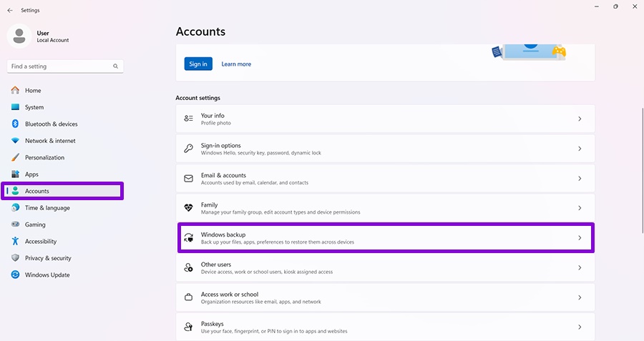Click the Sign in button
This screenshot has width=644, height=341.
198,64
